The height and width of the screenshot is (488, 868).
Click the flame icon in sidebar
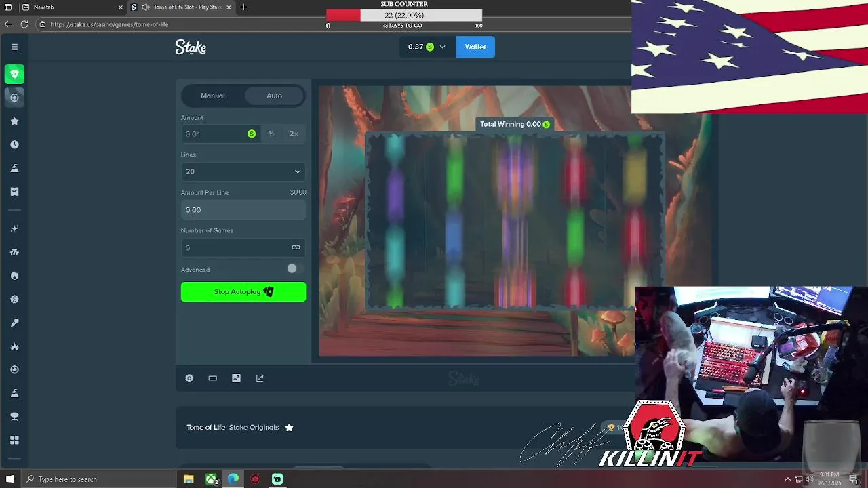[14, 276]
